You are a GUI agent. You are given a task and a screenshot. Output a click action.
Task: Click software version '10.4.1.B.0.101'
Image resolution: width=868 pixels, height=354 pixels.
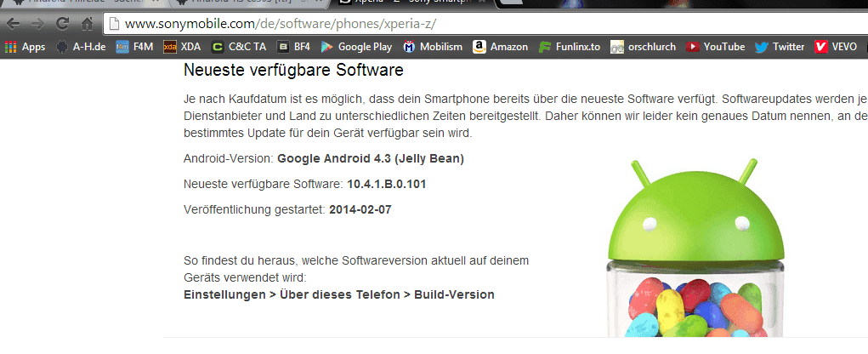[387, 184]
